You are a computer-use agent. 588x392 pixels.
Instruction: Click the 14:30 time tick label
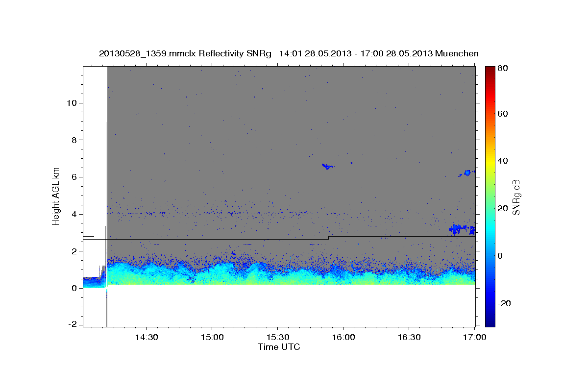click(147, 338)
